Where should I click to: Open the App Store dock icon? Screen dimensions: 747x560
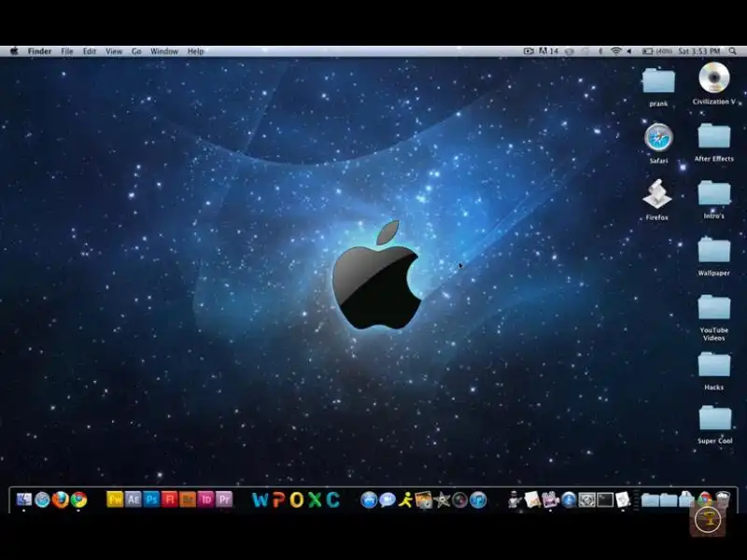point(369,499)
